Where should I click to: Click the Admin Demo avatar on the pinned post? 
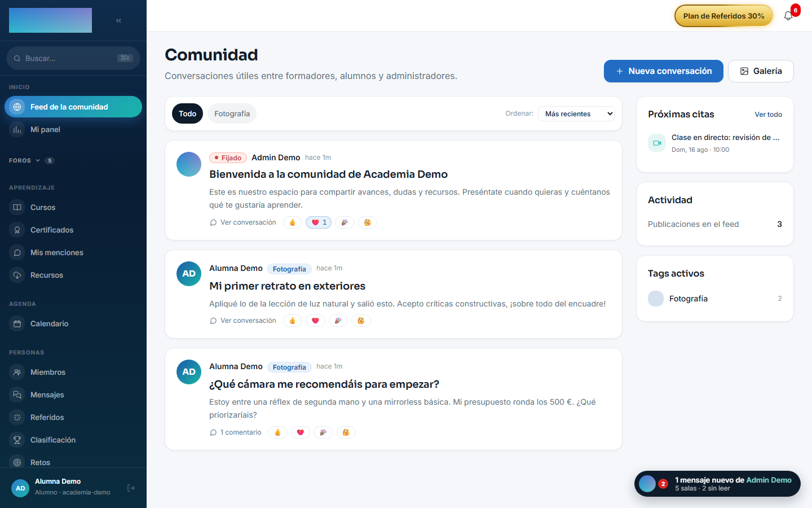pos(189,164)
